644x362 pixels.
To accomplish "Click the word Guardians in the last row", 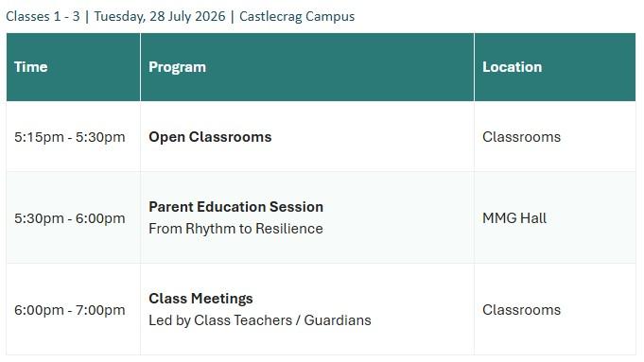I will 338,320.
